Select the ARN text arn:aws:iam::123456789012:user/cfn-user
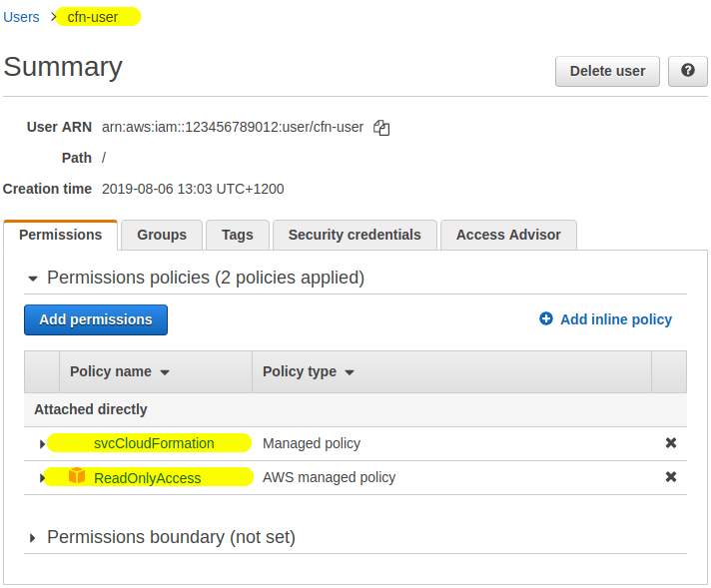Viewport: 711px width, 588px height. coord(233,127)
